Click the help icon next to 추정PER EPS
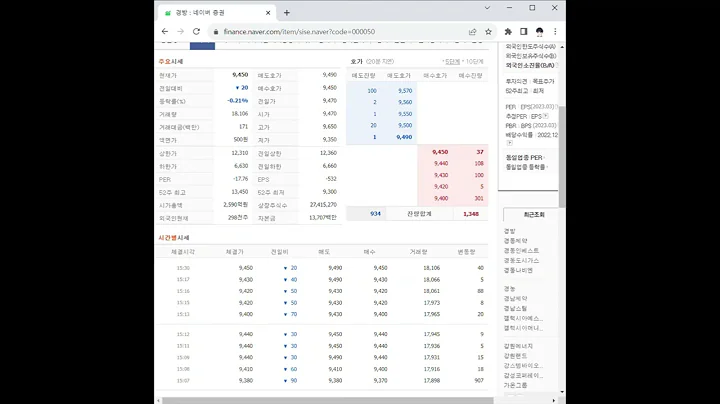The height and width of the screenshot is (404, 720). pos(546,116)
